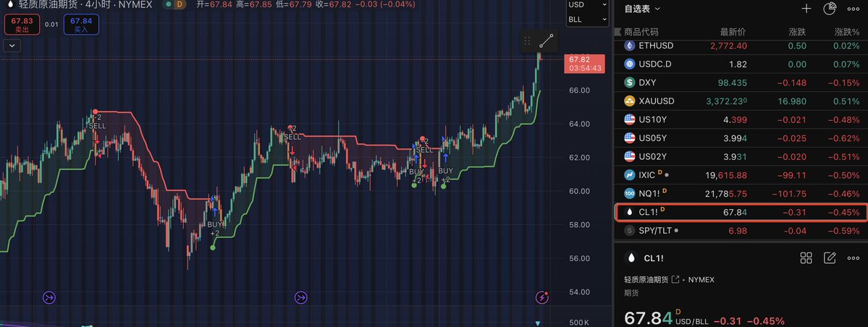Select CL1! in the watchlist

coord(741,212)
